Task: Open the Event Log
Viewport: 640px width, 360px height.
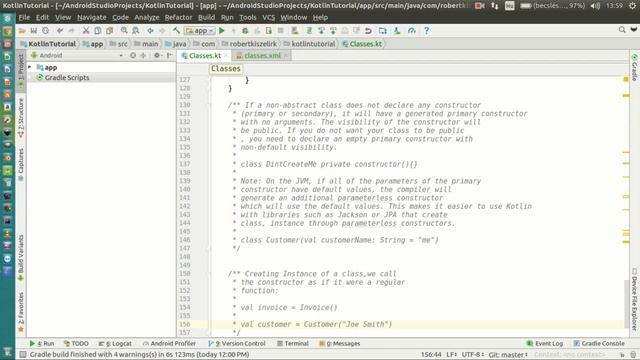Action: point(545,344)
